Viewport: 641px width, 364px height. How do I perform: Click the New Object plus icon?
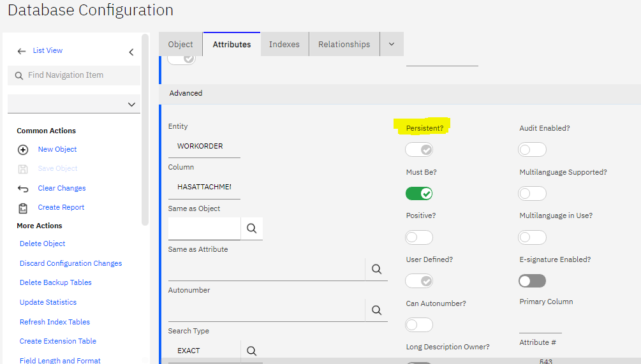23,150
